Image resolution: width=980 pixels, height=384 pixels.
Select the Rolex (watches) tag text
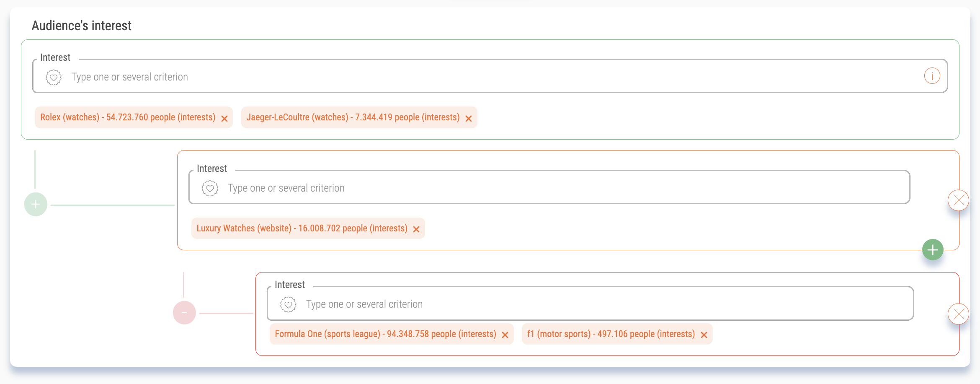128,117
